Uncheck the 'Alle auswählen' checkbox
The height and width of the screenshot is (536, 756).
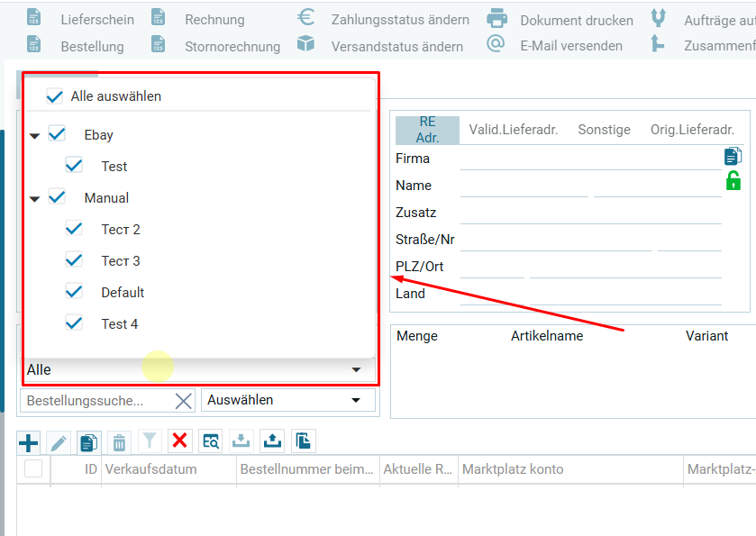[x=55, y=96]
